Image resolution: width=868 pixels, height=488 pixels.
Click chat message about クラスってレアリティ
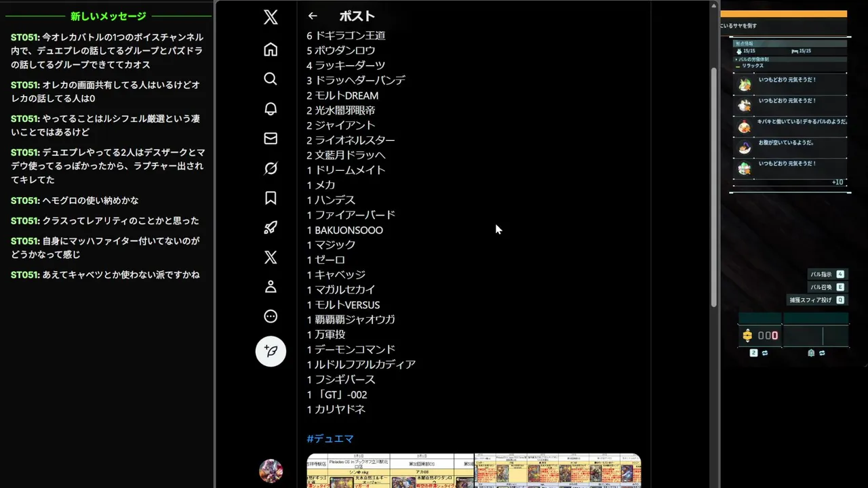pos(105,221)
